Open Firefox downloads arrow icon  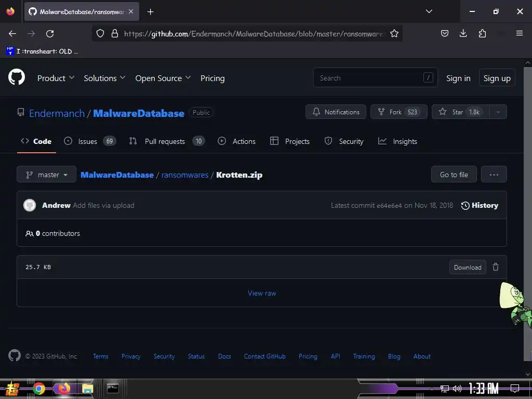[463, 33]
